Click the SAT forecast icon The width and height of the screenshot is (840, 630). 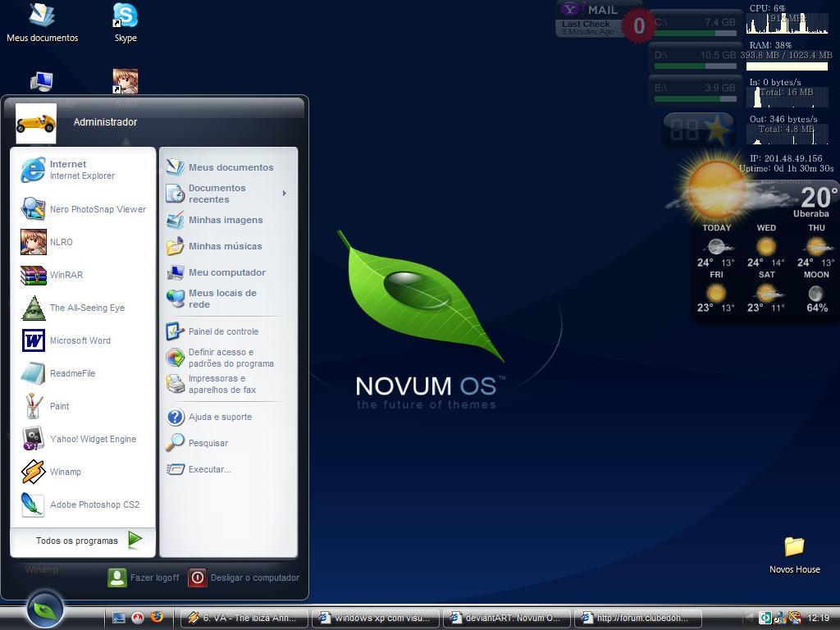point(766,294)
